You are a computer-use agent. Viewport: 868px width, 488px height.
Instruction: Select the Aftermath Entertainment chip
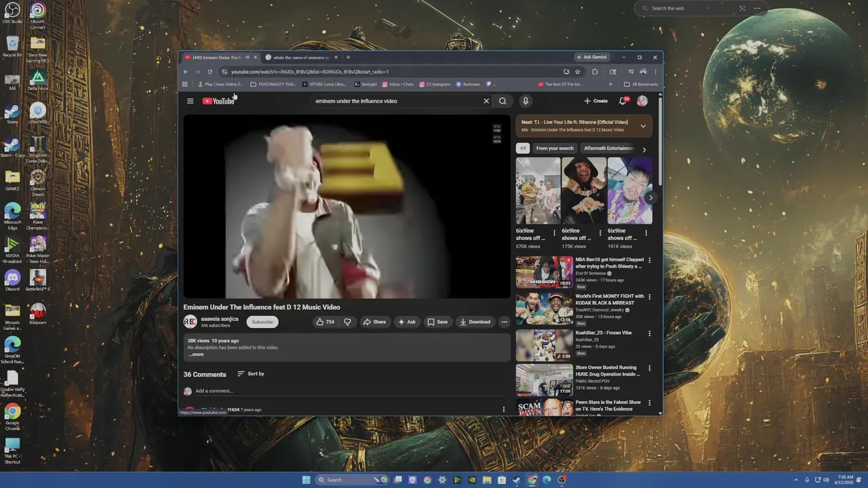coord(608,148)
